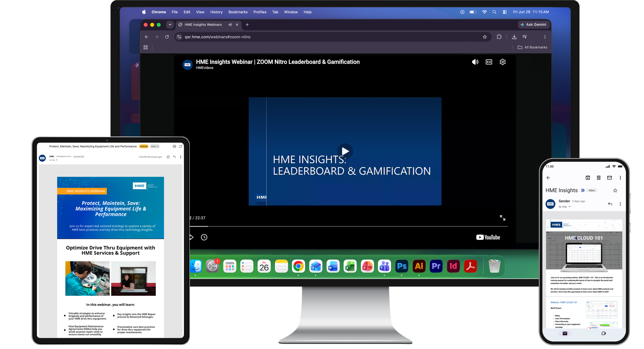Expand the tab search dropdown

(x=170, y=25)
